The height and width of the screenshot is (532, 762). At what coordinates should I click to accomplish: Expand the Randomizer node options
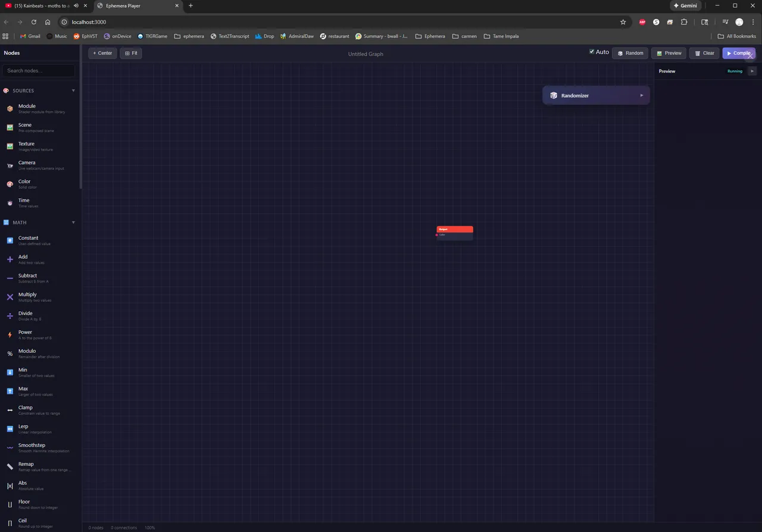pos(641,95)
